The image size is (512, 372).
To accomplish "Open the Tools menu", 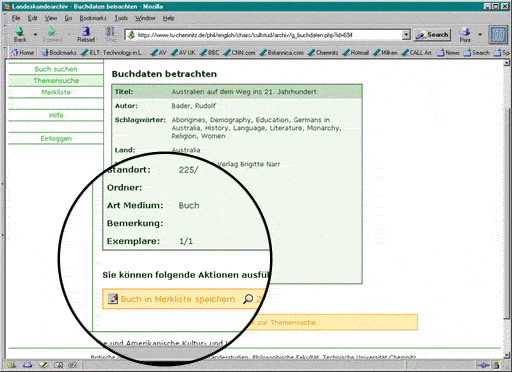I will [x=121, y=18].
